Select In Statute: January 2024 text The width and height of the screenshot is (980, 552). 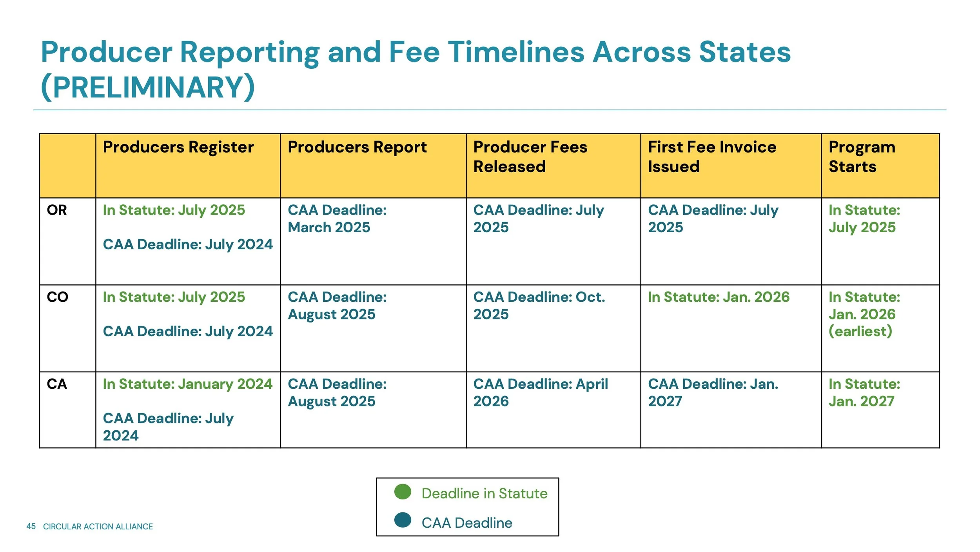tap(187, 384)
